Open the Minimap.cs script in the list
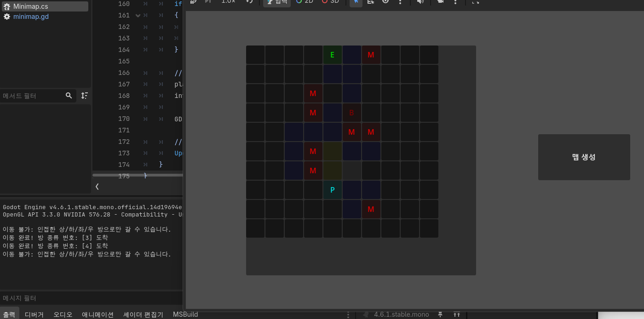Screen dimensions: 644x319 44,6
